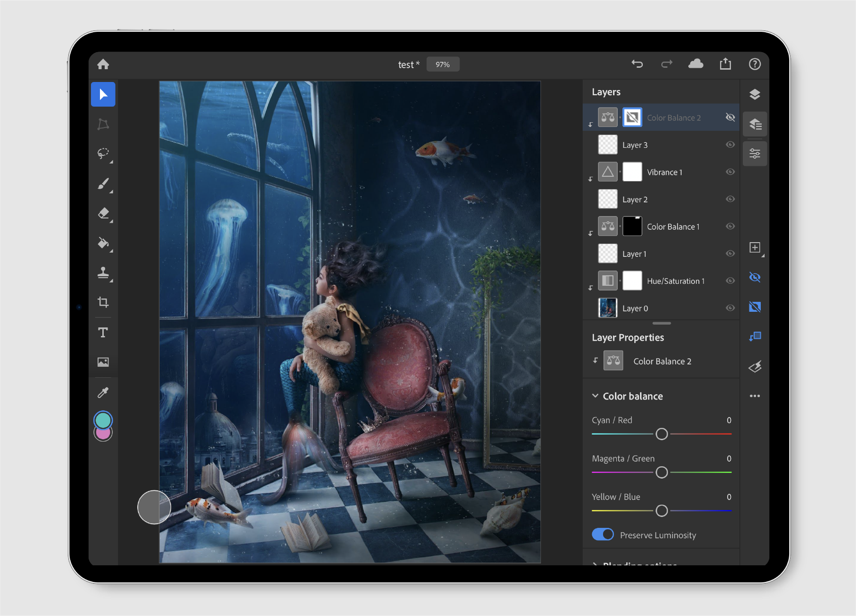
Task: Select the Eyedropper tool
Action: point(103,392)
